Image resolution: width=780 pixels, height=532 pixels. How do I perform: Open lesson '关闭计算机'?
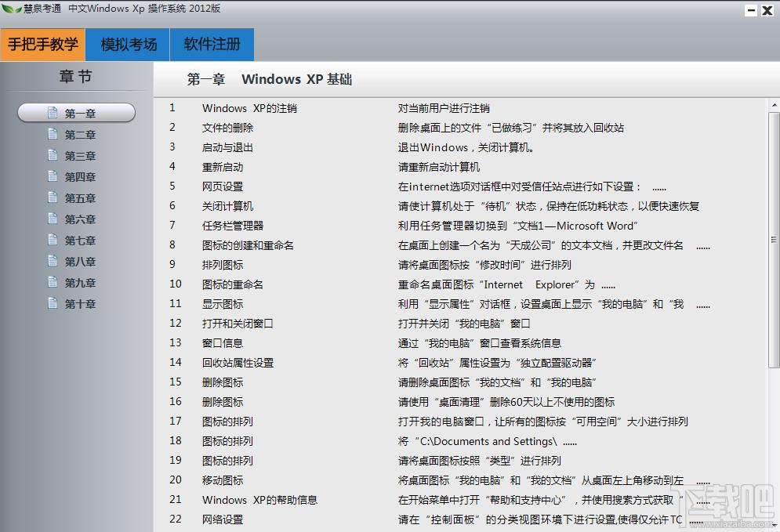(x=228, y=206)
